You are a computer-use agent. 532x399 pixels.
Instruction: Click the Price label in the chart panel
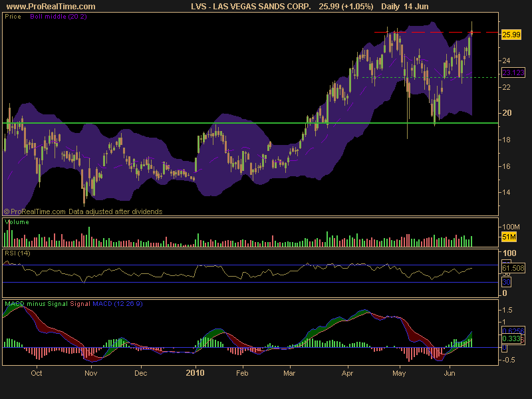[x=13, y=16]
